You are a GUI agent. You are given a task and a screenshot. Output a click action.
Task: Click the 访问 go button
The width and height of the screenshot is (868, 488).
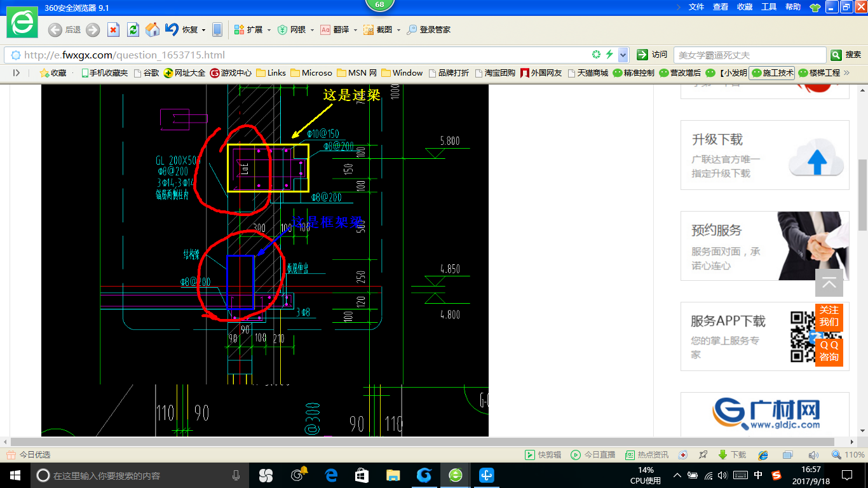click(x=653, y=55)
